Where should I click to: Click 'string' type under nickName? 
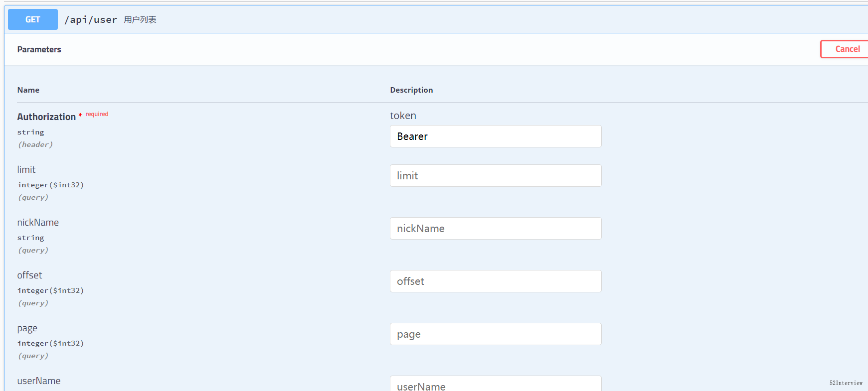point(30,238)
